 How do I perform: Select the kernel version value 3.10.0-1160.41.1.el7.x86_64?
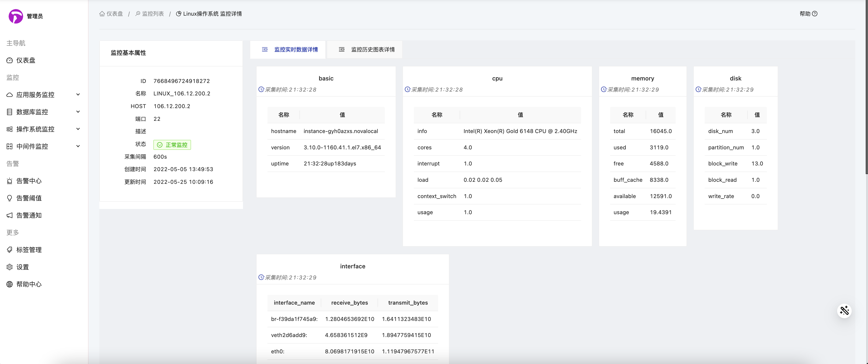tap(342, 148)
